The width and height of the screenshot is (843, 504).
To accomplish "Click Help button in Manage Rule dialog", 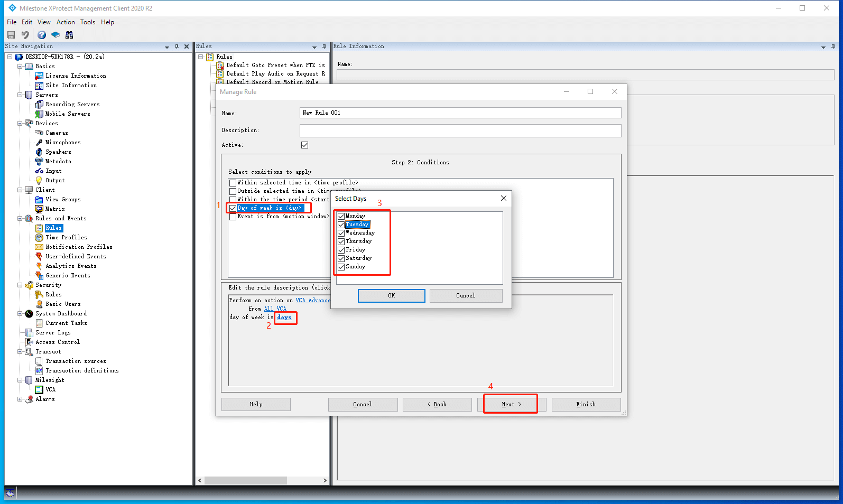I will click(x=256, y=405).
